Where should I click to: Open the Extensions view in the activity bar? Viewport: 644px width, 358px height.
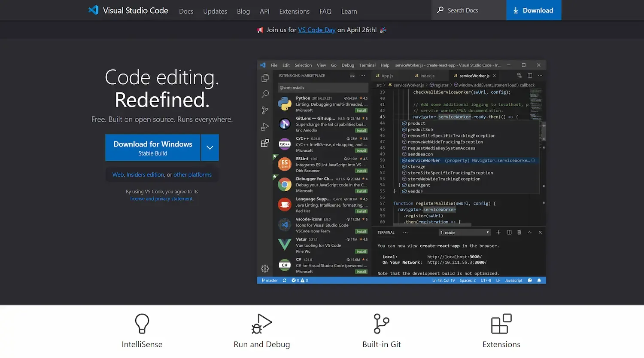click(x=265, y=143)
